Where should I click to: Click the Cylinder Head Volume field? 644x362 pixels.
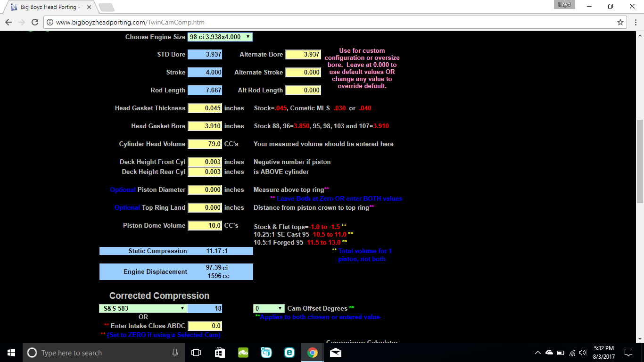[x=205, y=144]
